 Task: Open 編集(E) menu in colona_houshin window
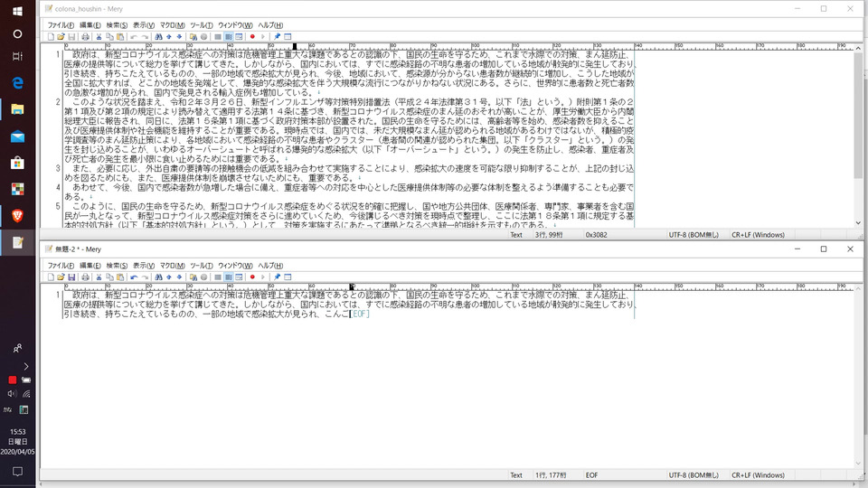[90, 25]
